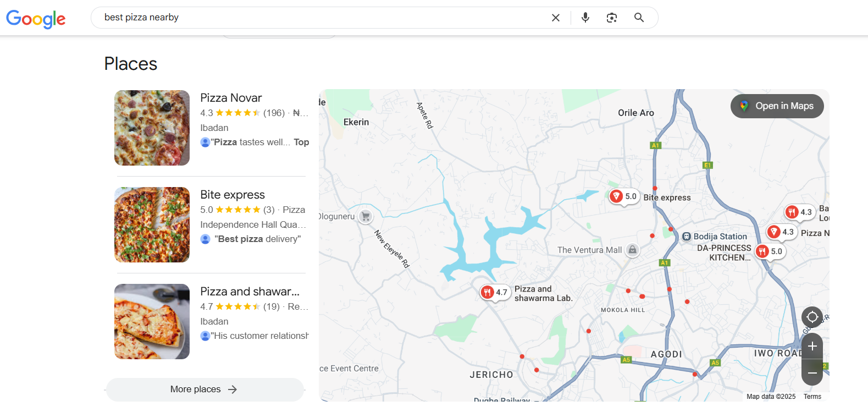Viewport: 868px width, 417px height.
Task: Click the Ologuneru shopping cart marker
Action: 365,216
